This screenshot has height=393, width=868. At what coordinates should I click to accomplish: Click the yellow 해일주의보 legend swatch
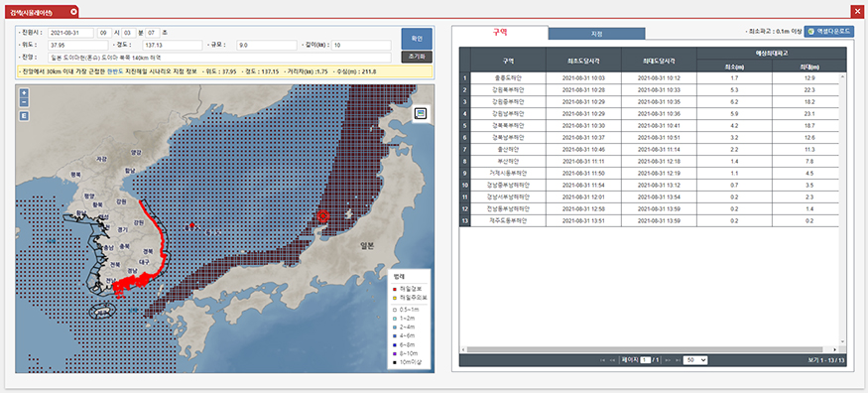click(x=394, y=298)
